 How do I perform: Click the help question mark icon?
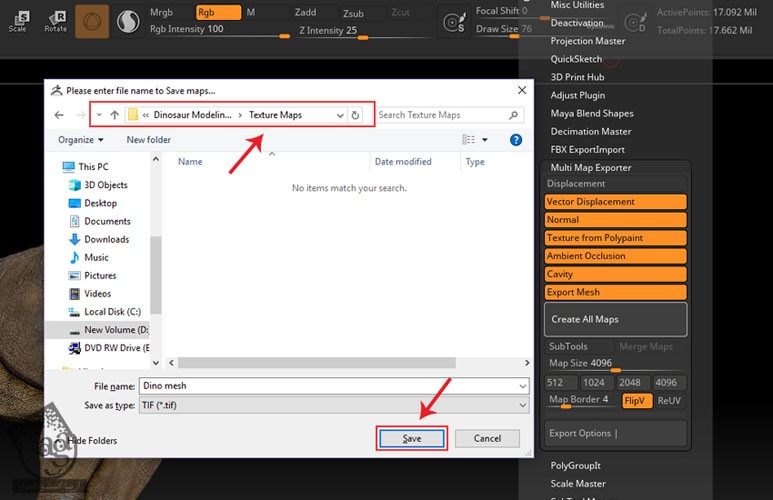[x=516, y=140]
